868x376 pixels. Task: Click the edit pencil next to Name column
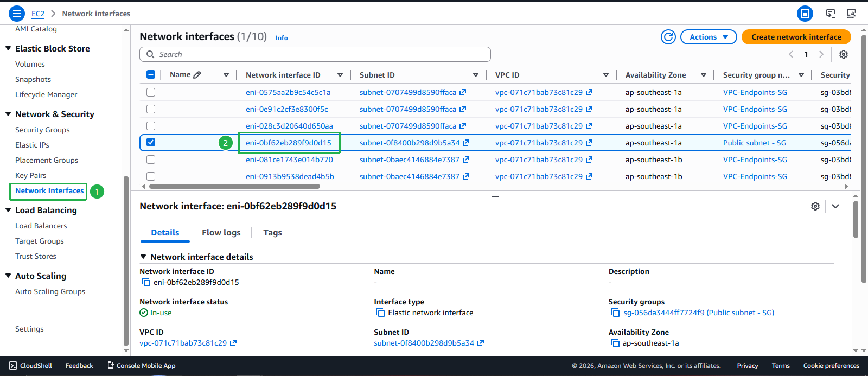click(197, 75)
